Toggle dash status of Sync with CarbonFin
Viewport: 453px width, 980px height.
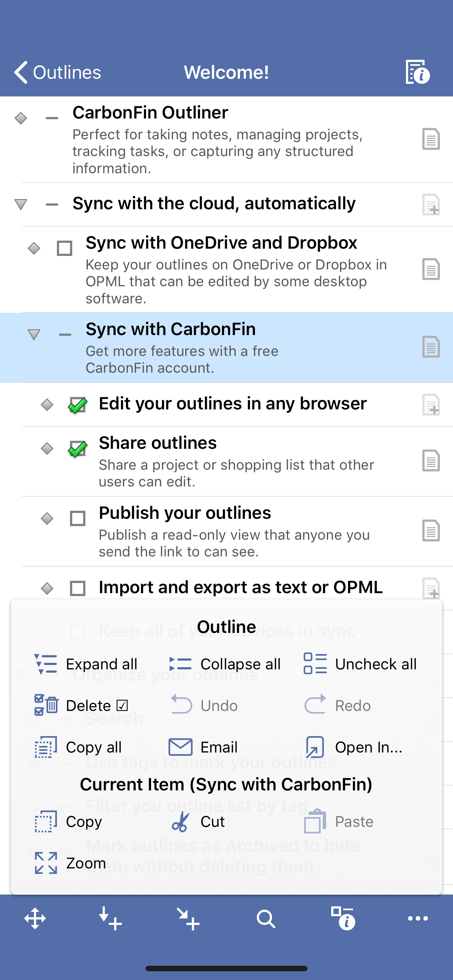65,334
